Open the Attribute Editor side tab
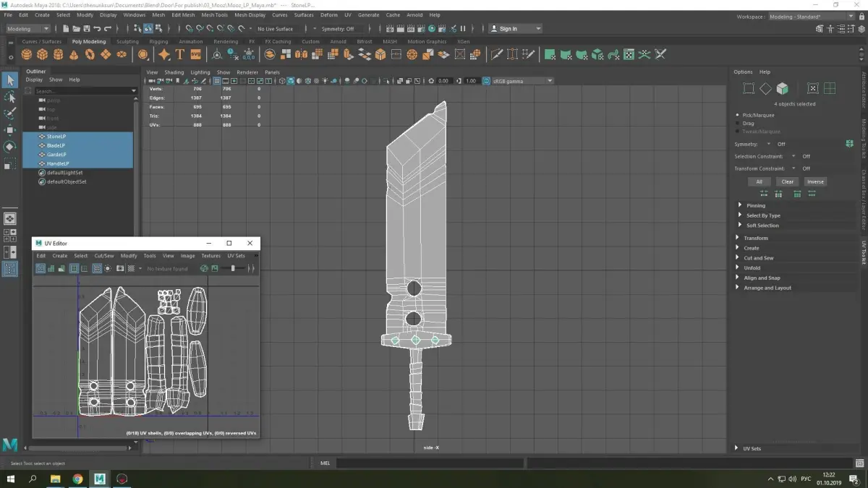This screenshot has width=868, height=488. point(864,90)
